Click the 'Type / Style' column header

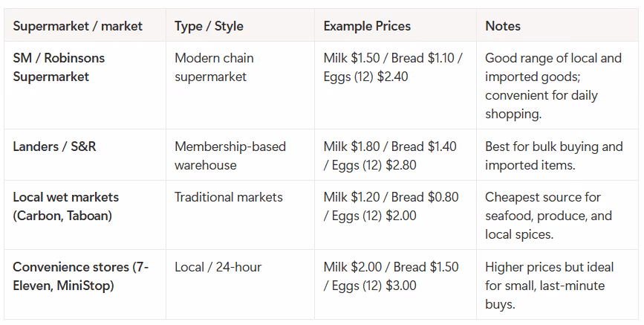(209, 26)
